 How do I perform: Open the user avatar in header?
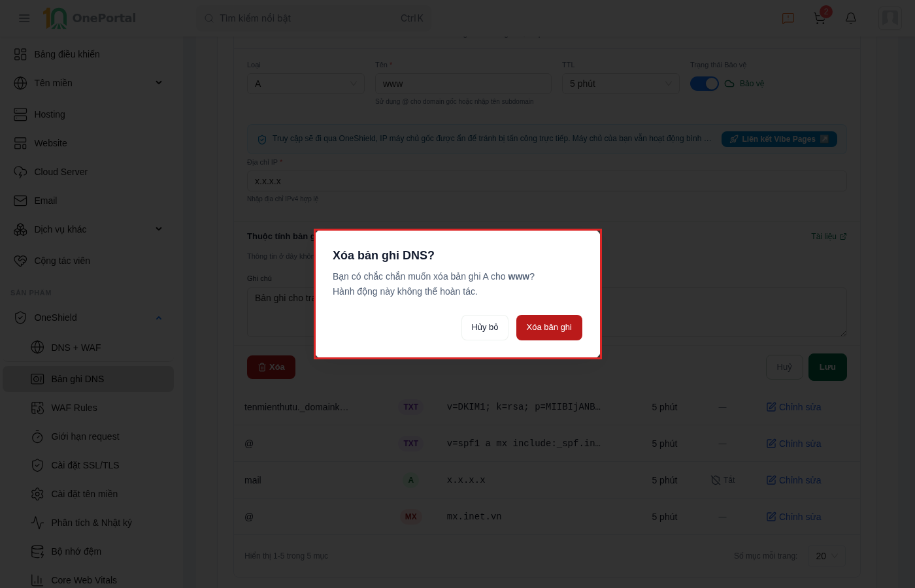tap(890, 18)
